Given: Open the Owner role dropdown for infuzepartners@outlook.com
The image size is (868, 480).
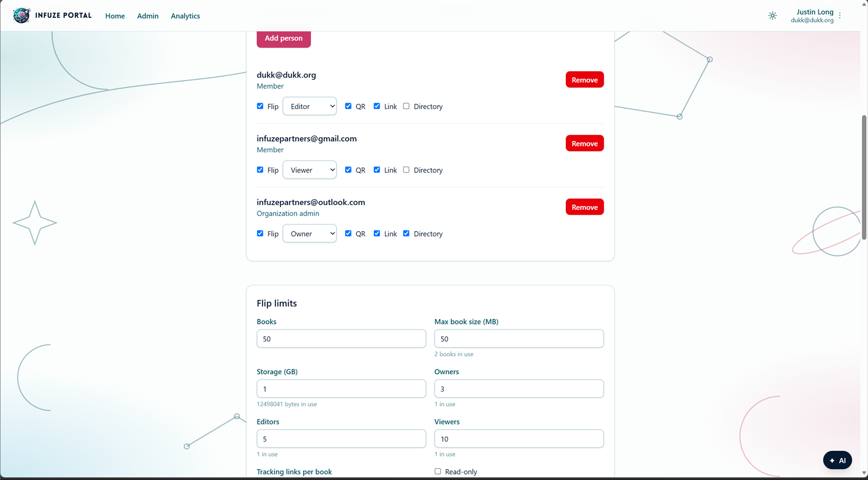Looking at the screenshot, I should click(x=310, y=234).
